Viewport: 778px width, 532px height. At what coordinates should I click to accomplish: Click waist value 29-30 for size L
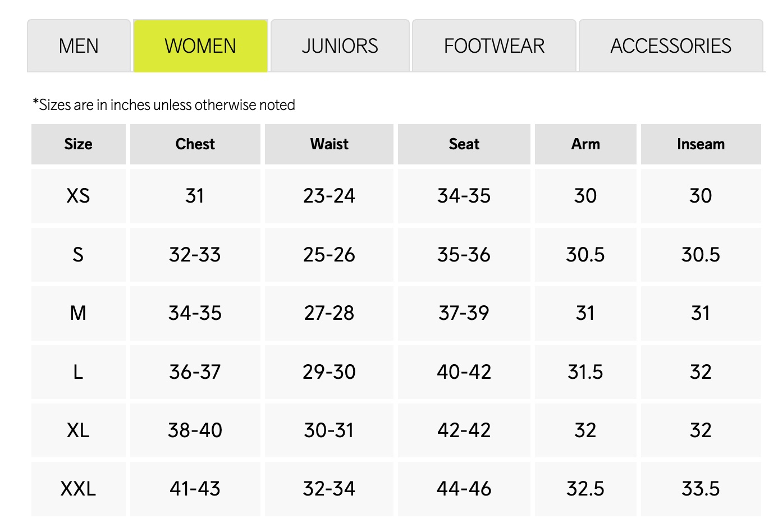pos(329,372)
